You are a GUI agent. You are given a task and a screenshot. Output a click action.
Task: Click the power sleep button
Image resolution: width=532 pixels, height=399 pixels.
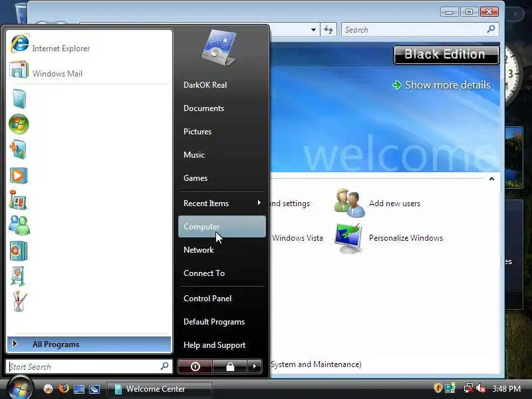195,366
